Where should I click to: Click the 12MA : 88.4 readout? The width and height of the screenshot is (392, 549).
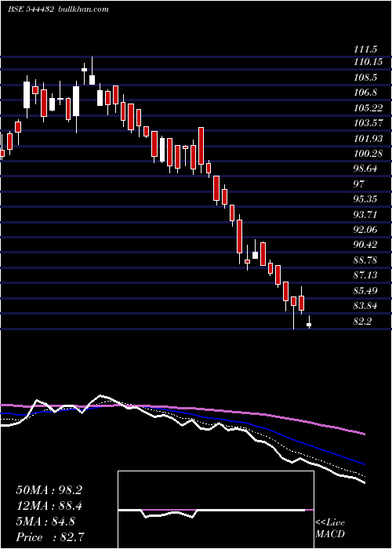[x=49, y=506]
